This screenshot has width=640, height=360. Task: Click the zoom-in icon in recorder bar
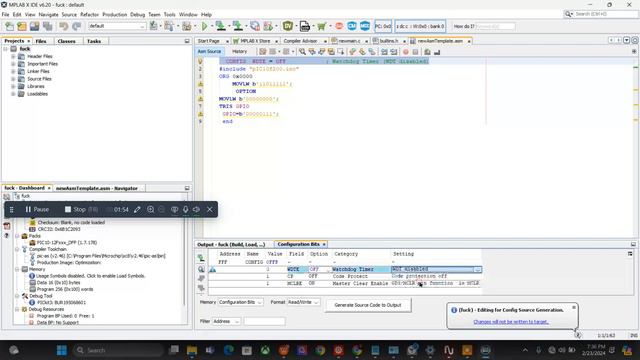[x=151, y=209]
